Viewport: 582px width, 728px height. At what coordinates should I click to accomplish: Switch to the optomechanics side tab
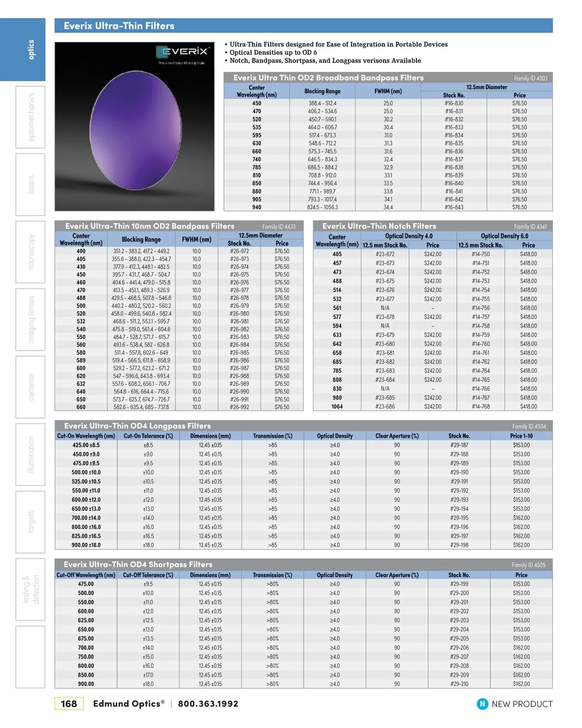point(31,117)
